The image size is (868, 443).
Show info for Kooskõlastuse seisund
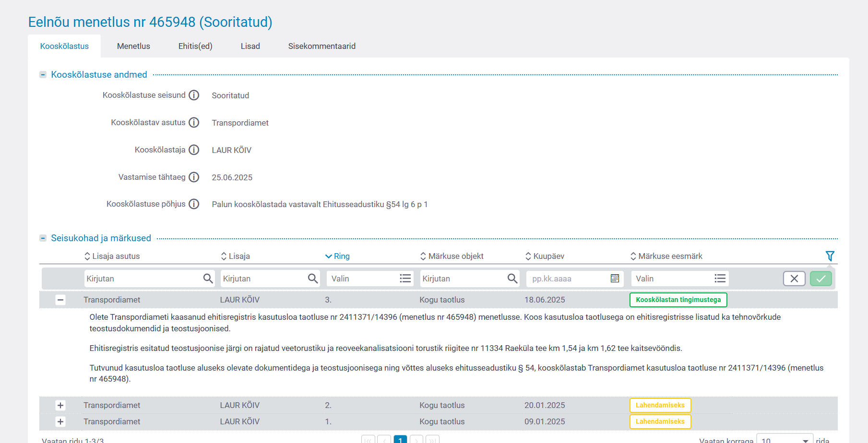194,95
